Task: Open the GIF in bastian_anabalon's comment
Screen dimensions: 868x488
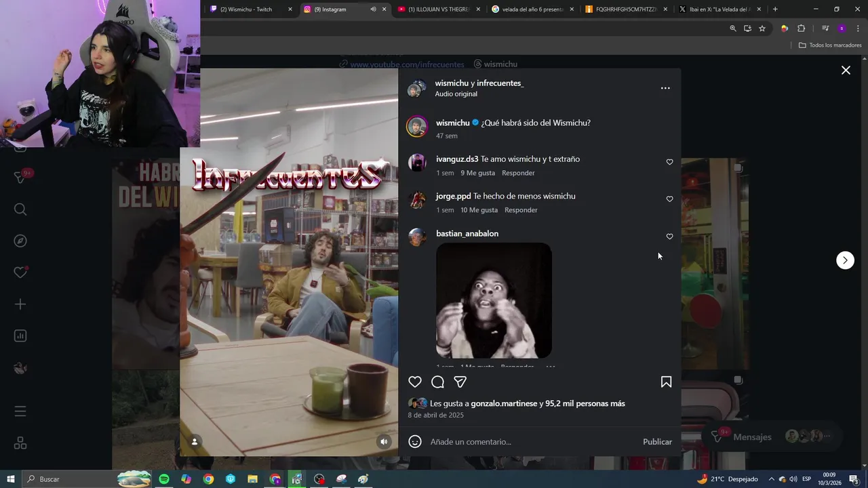Action: point(494,300)
